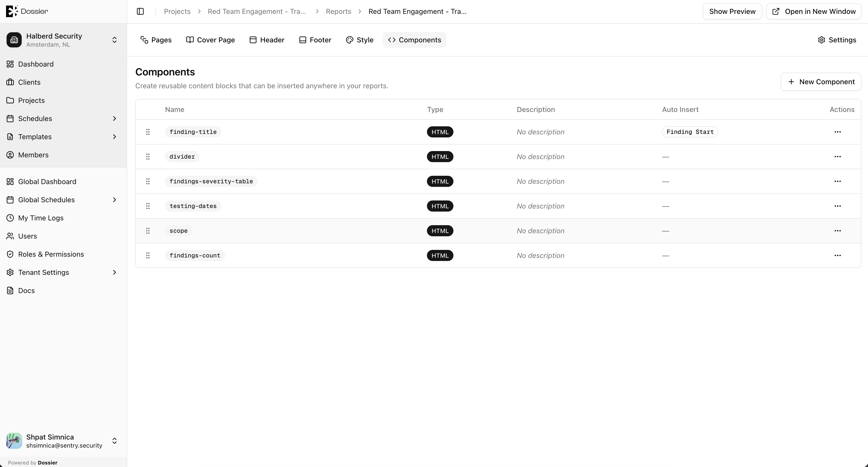This screenshot has width=868, height=467.
Task: Open actions menu for testing-dates row
Action: [837, 206]
